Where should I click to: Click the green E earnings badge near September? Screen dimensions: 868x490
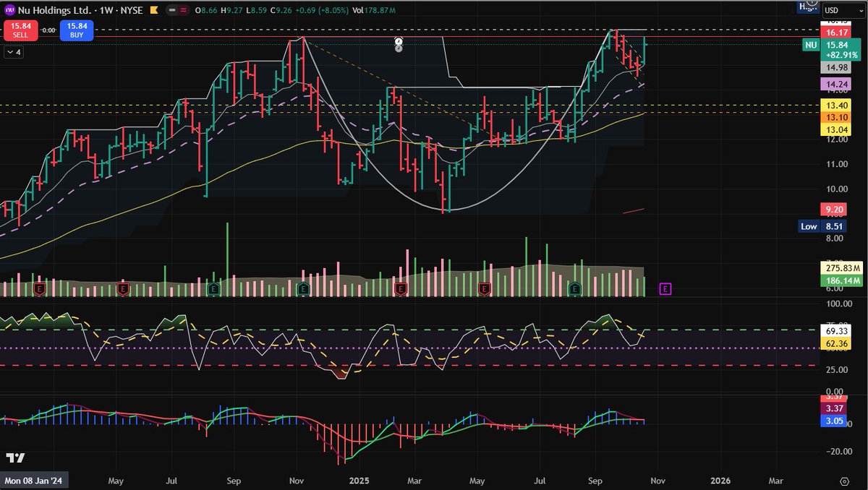pyautogui.click(x=574, y=287)
